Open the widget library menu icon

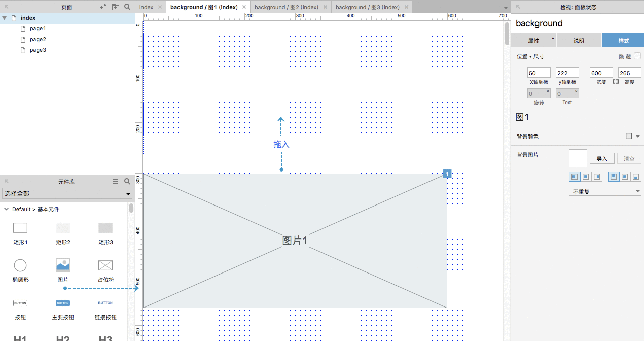pos(115,181)
